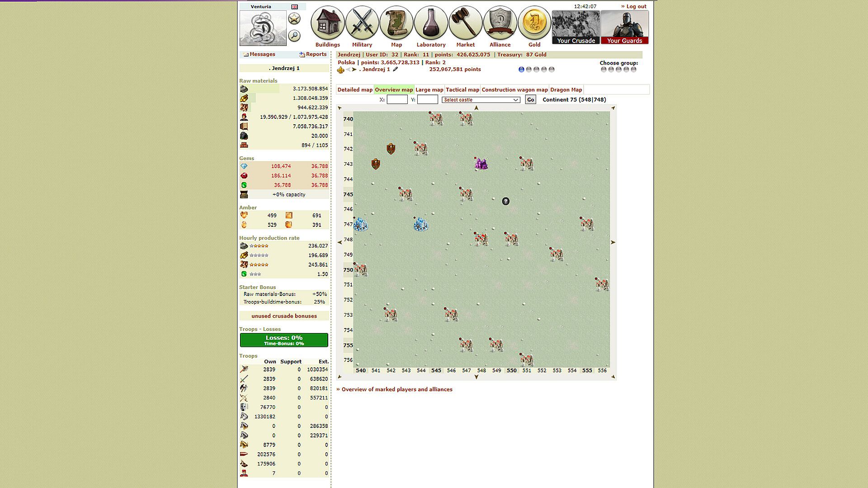
Task: Open the Select castle dropdown
Action: (481, 100)
